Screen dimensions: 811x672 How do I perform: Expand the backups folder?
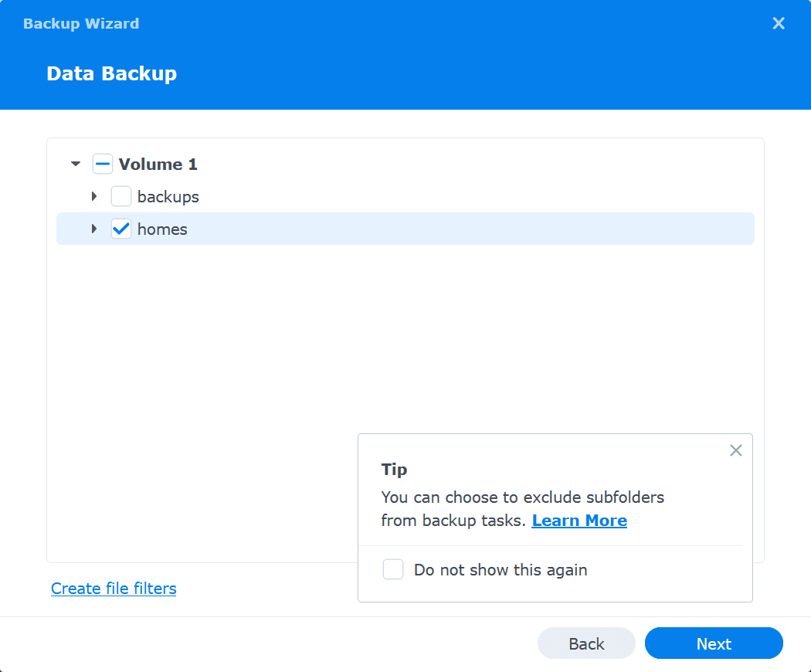(94, 197)
